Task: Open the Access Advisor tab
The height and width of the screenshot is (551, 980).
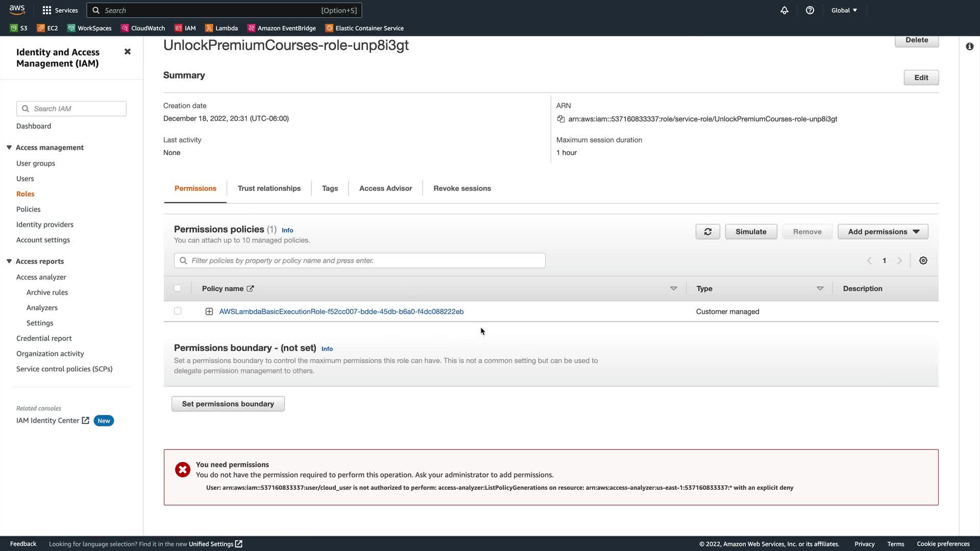Action: [385, 188]
